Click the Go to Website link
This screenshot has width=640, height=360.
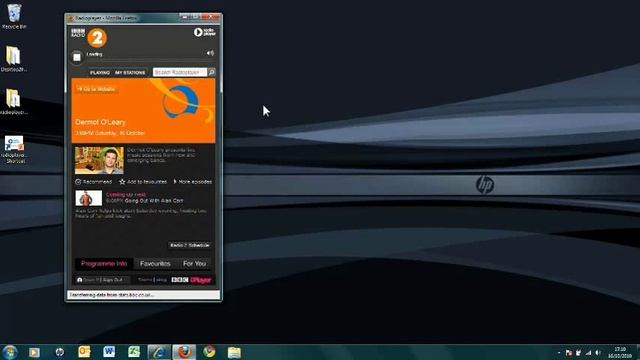96,89
